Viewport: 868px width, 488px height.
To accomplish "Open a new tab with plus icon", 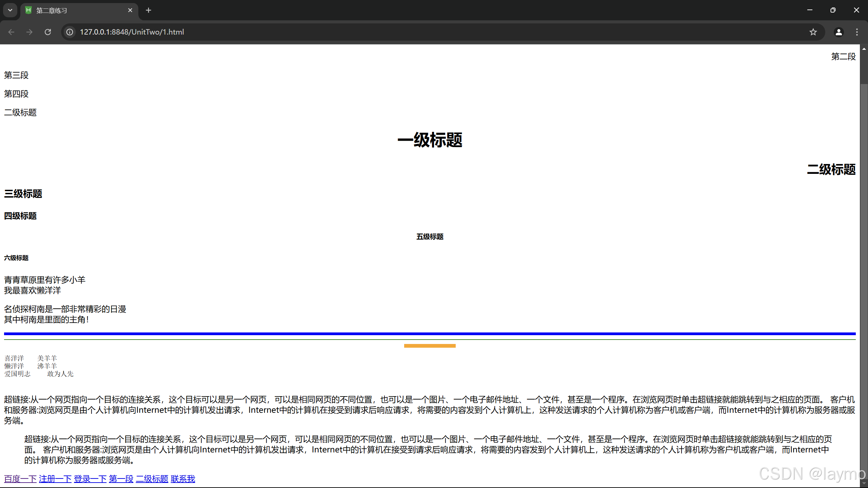I will tap(149, 10).
